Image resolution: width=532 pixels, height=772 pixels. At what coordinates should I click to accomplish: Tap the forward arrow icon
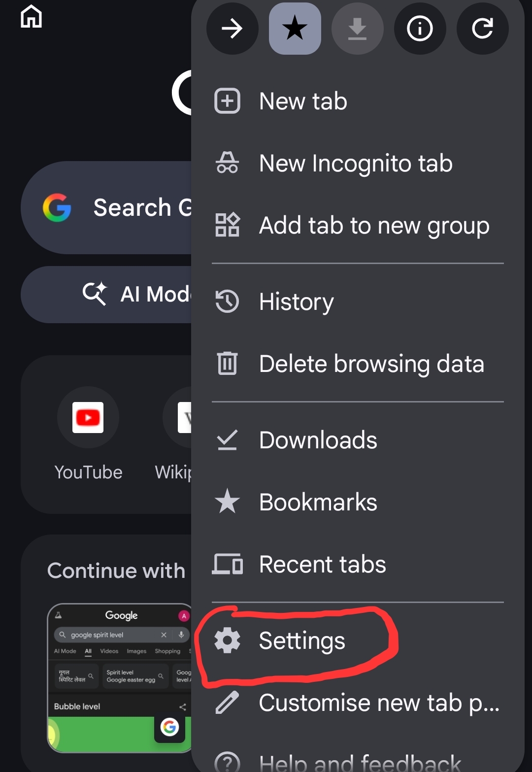point(232,29)
